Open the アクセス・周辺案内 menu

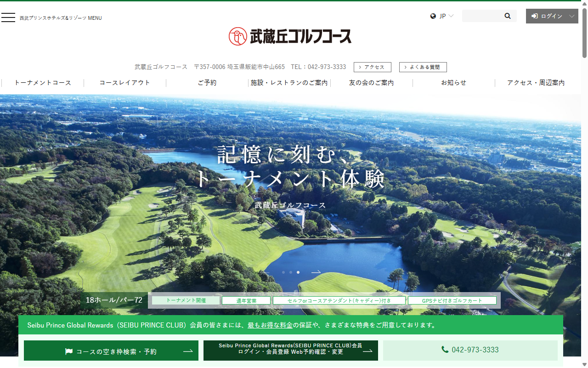[536, 83]
